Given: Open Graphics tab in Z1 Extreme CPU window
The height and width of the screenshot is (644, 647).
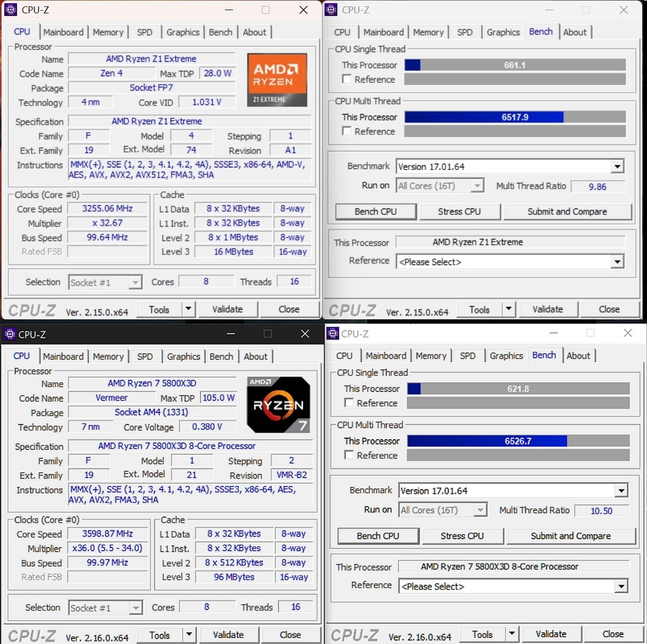Looking at the screenshot, I should coord(183,32).
